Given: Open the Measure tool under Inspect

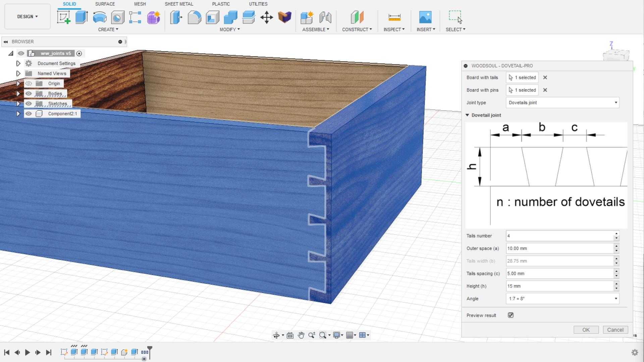Looking at the screenshot, I should click(394, 17).
